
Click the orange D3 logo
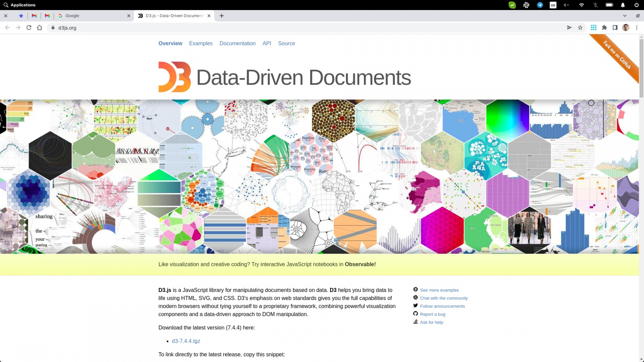coord(175,77)
